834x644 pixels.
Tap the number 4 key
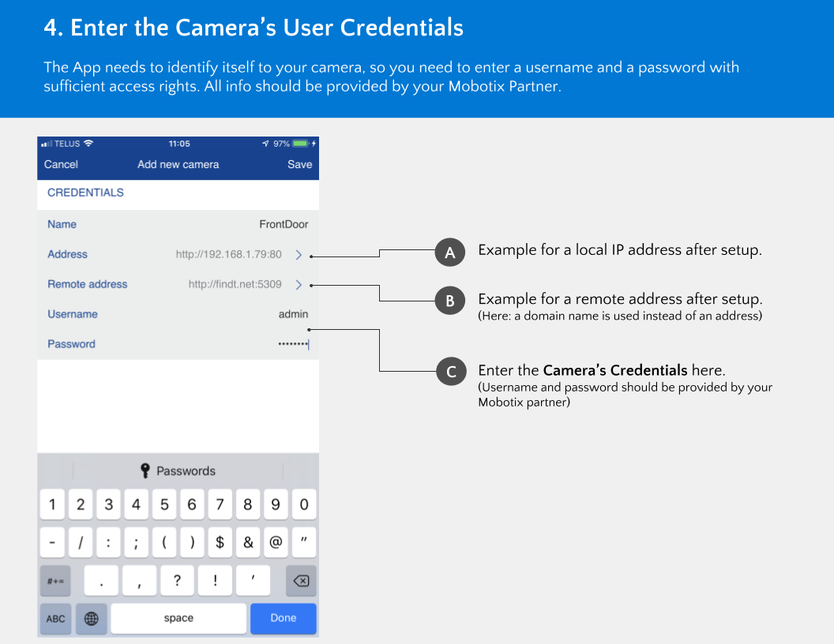point(136,504)
